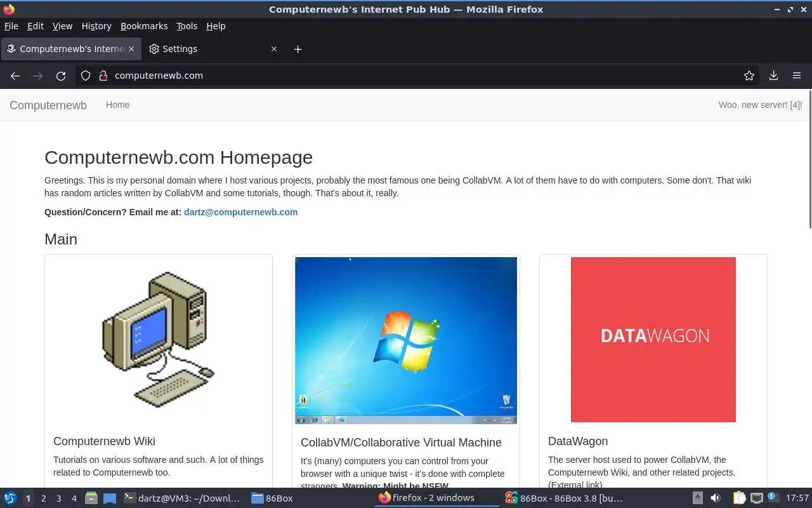
Task: Open the file manager launcher in taskbar
Action: pyautogui.click(x=91, y=498)
